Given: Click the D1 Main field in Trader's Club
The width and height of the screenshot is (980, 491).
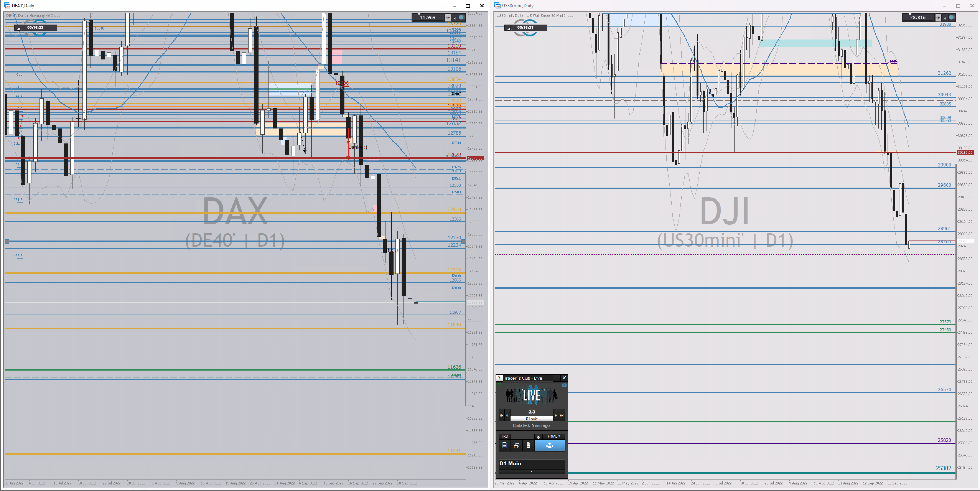Looking at the screenshot, I should tap(532, 464).
